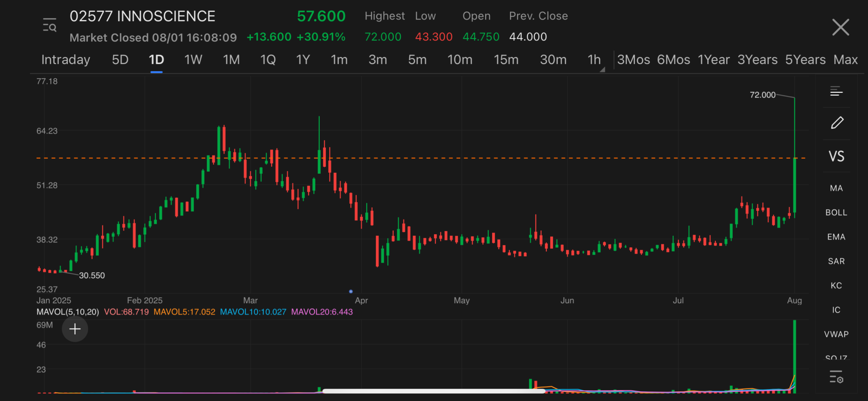Open the MAVOL(5,10,20) indicator settings
Screen dimensions: 868x401
[x=68, y=312]
